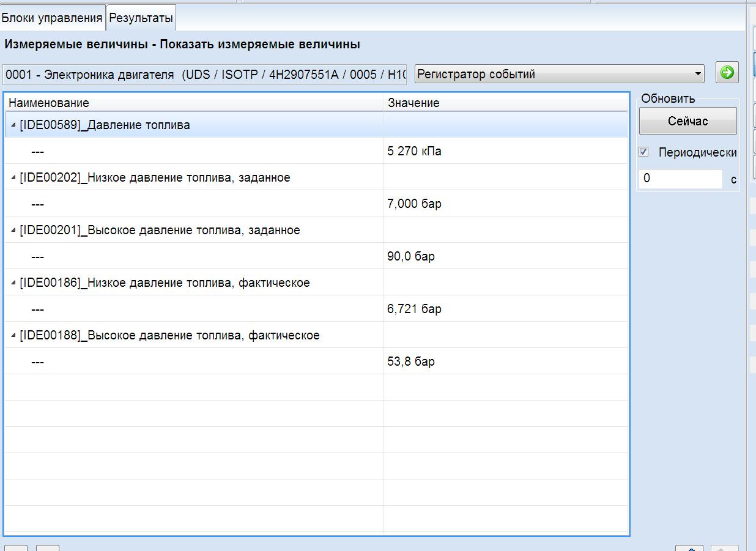This screenshot has width=756, height=551.
Task: Switch to the Блоки управления tab
Action: [52, 18]
